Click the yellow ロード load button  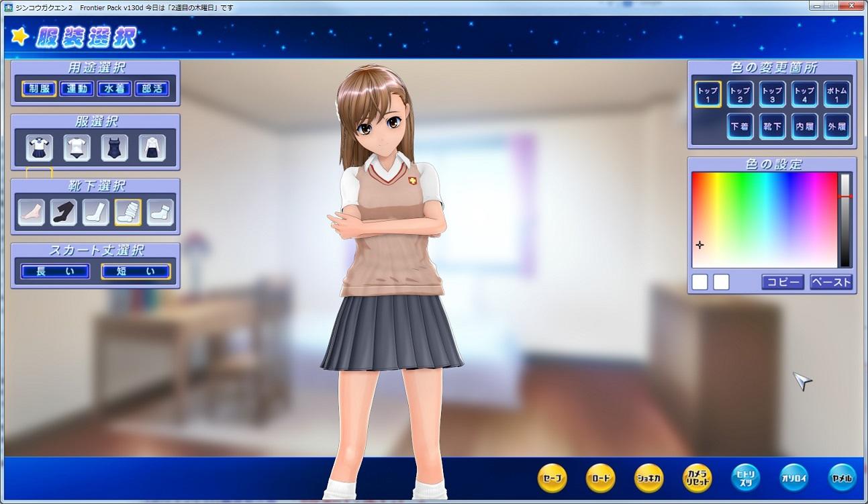coord(600,478)
